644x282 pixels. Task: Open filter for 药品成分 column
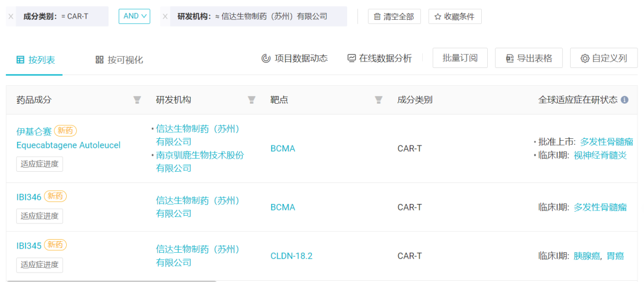coord(137,100)
